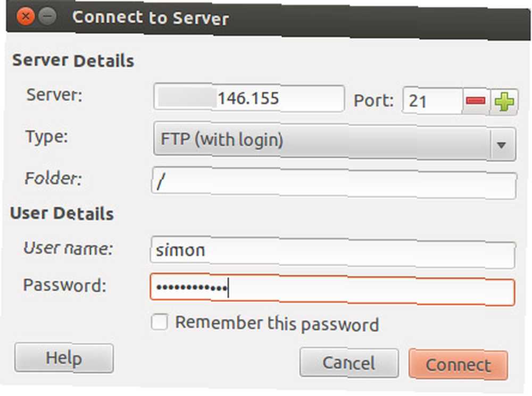Open the Help button

[x=64, y=358]
